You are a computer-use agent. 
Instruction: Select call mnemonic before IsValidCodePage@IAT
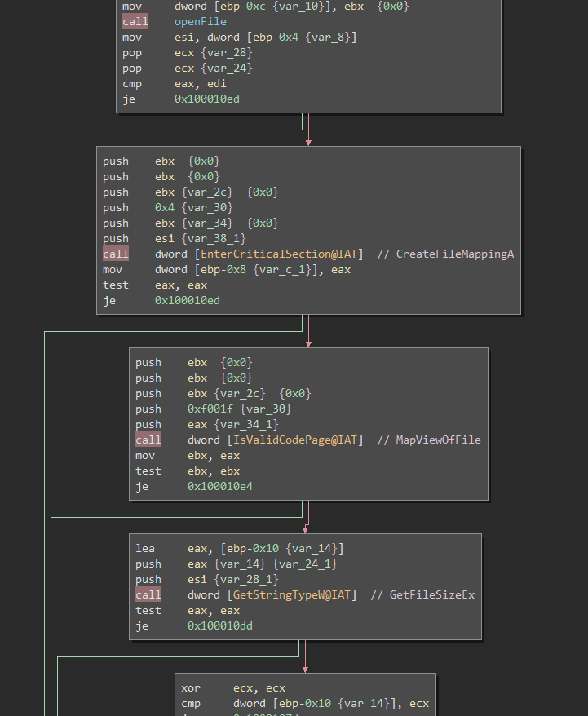[148, 440]
